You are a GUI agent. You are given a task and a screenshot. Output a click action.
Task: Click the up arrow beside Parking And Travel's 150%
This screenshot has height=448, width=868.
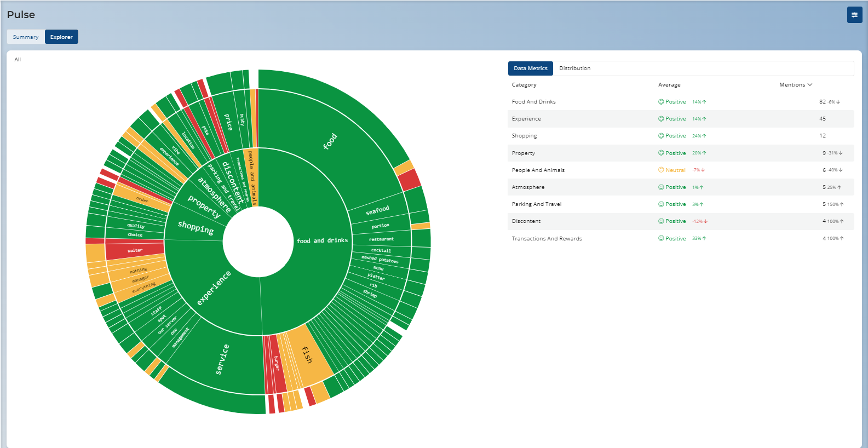point(842,204)
